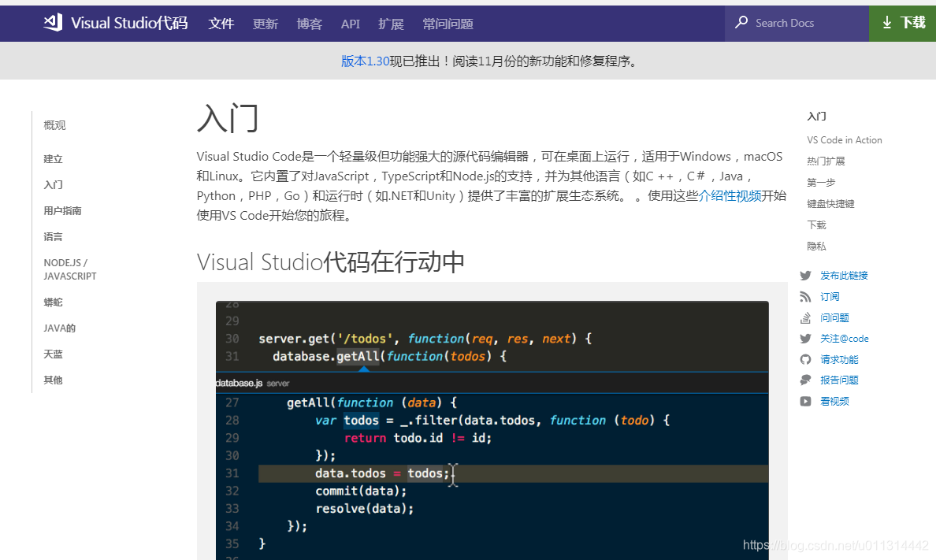Focus the Search Docs input field

tap(797, 24)
